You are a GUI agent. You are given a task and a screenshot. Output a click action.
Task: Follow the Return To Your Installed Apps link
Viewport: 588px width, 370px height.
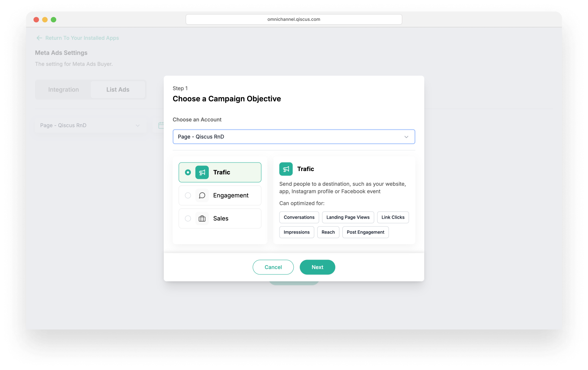[x=82, y=38]
